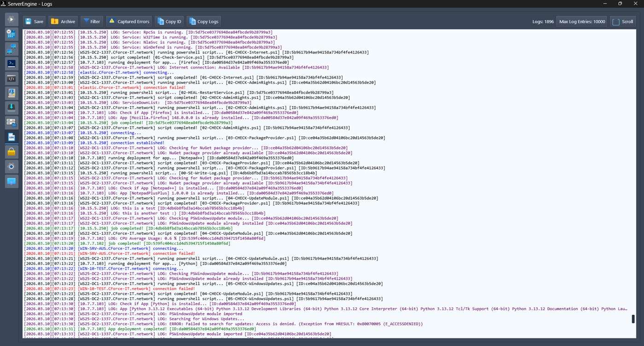The height and width of the screenshot is (346, 644).
Task: Select the 01-Check-Service.ps1 script completed line
Action: (159, 57)
